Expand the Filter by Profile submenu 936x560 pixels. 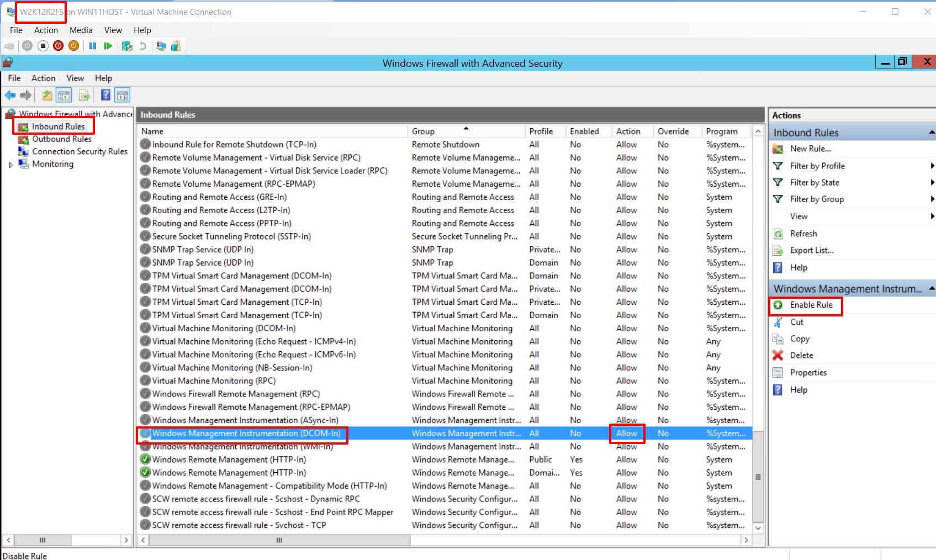pos(932,166)
